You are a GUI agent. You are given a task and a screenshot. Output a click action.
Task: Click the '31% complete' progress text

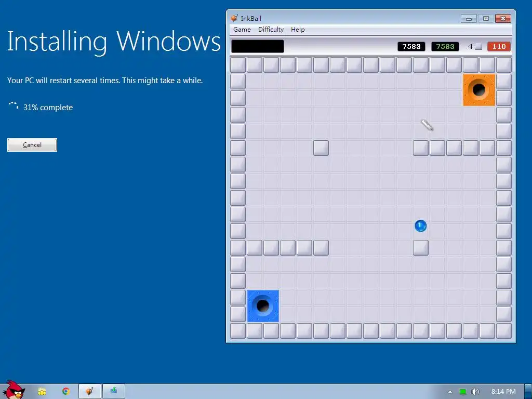(48, 108)
